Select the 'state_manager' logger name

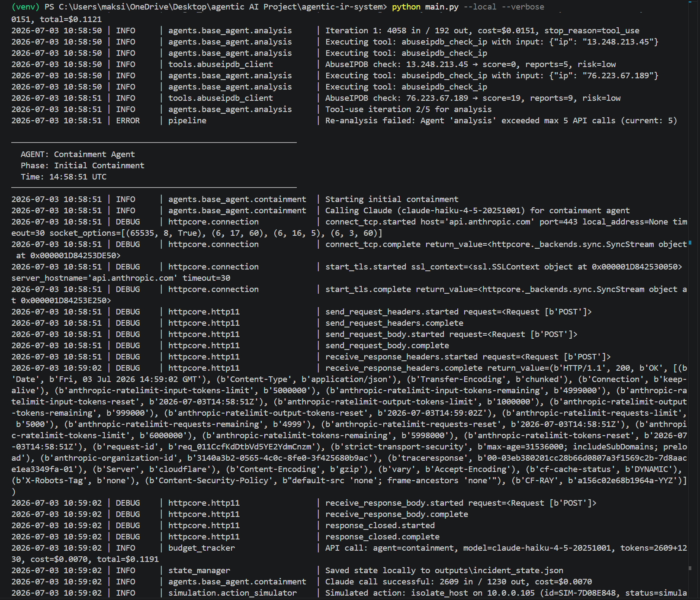coord(199,570)
